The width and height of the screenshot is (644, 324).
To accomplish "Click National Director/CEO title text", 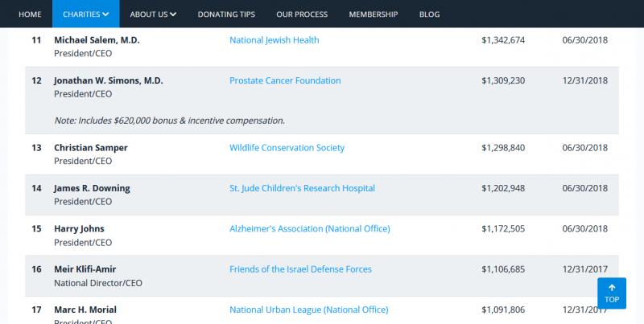I will click(98, 283).
